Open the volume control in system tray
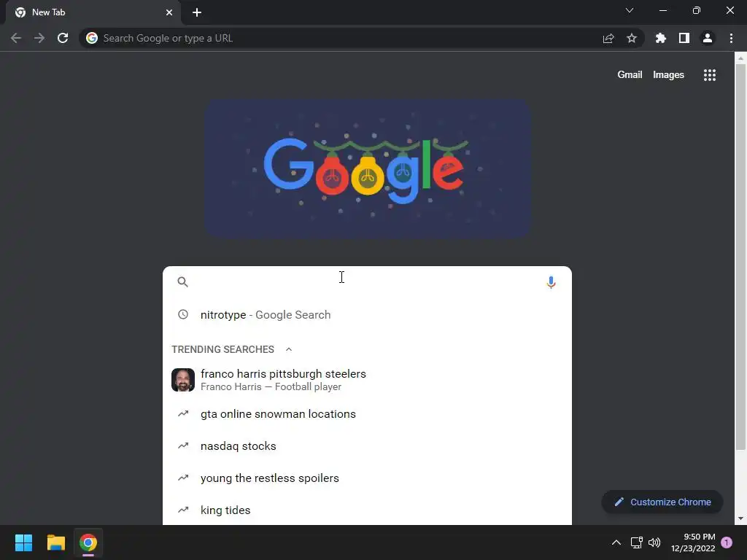The height and width of the screenshot is (560, 747). pyautogui.click(x=654, y=542)
